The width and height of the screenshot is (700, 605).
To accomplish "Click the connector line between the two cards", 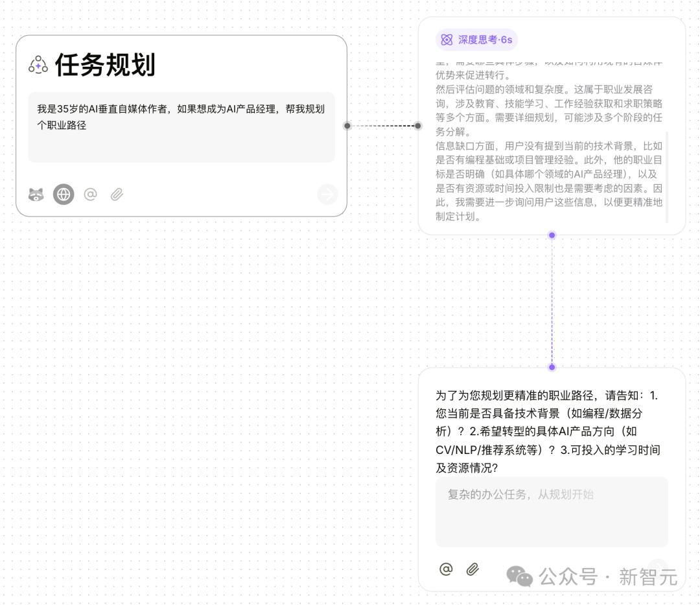I will tap(382, 126).
